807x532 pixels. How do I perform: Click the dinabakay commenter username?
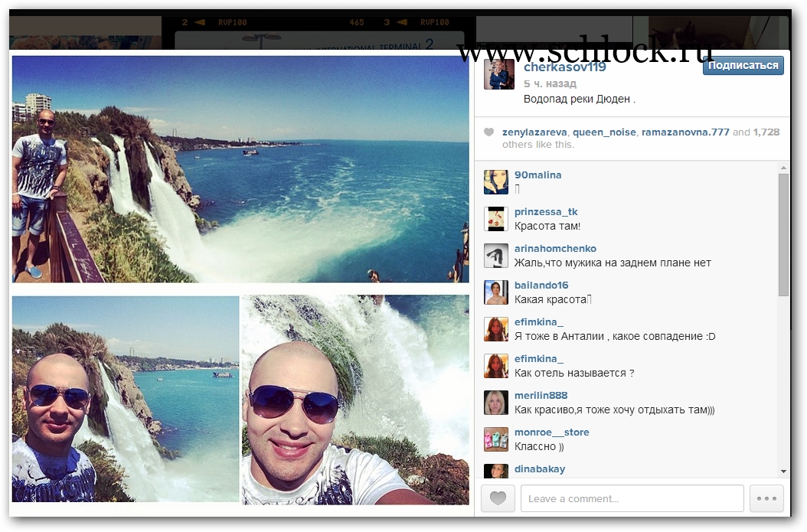pos(539,469)
